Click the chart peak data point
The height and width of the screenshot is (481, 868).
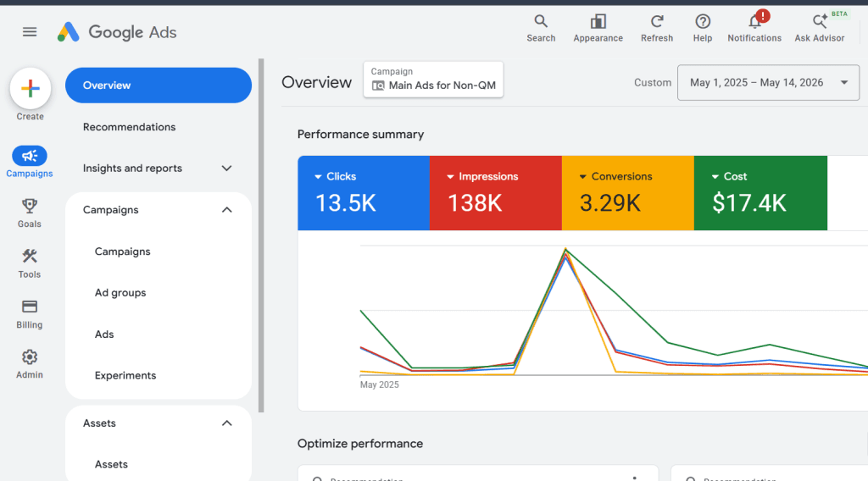click(565, 250)
